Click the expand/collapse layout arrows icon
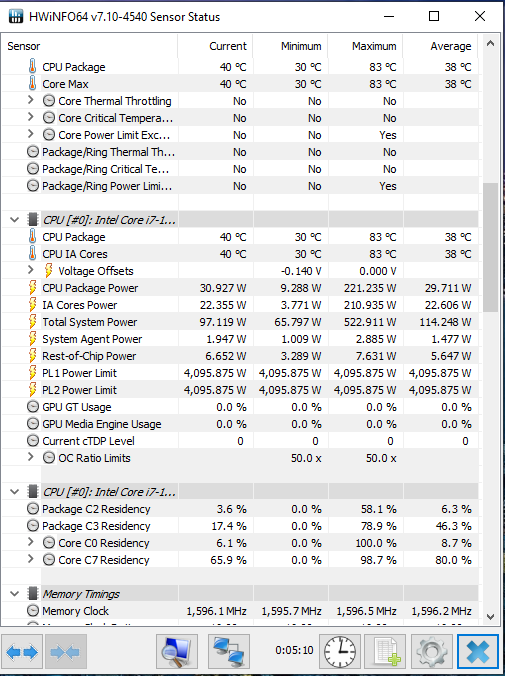Image resolution: width=505 pixels, height=676 pixels. [x=22, y=651]
